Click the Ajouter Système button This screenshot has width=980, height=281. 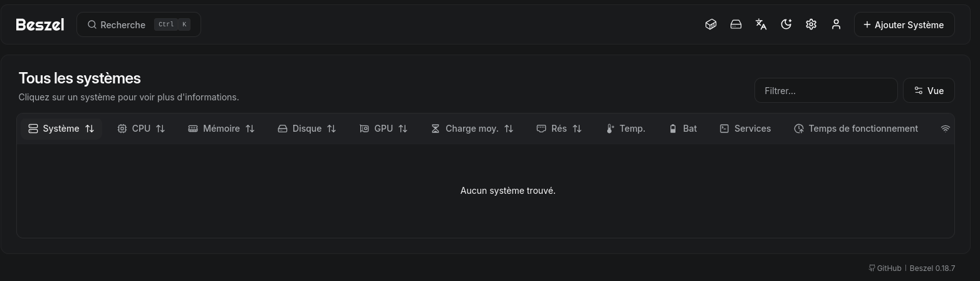click(904, 24)
